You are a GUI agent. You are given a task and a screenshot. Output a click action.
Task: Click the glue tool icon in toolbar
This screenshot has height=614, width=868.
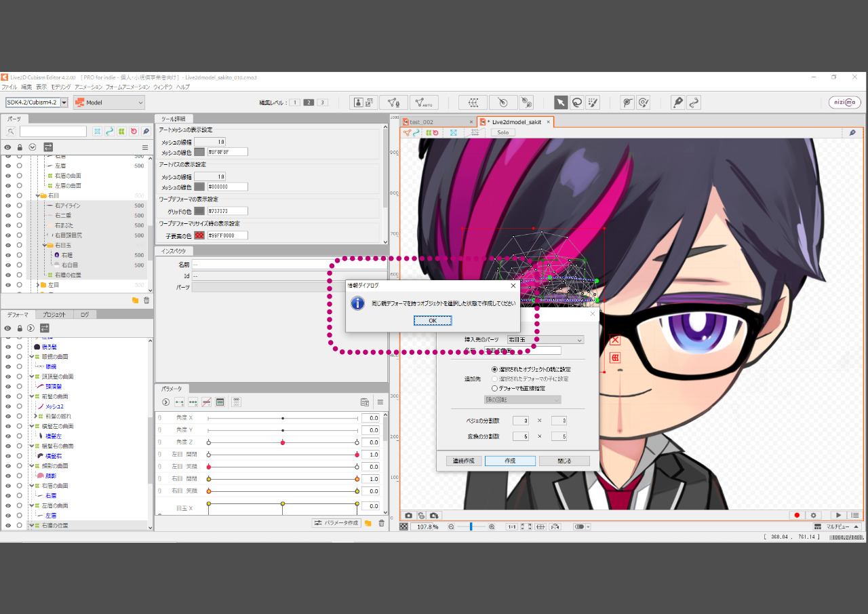[526, 102]
